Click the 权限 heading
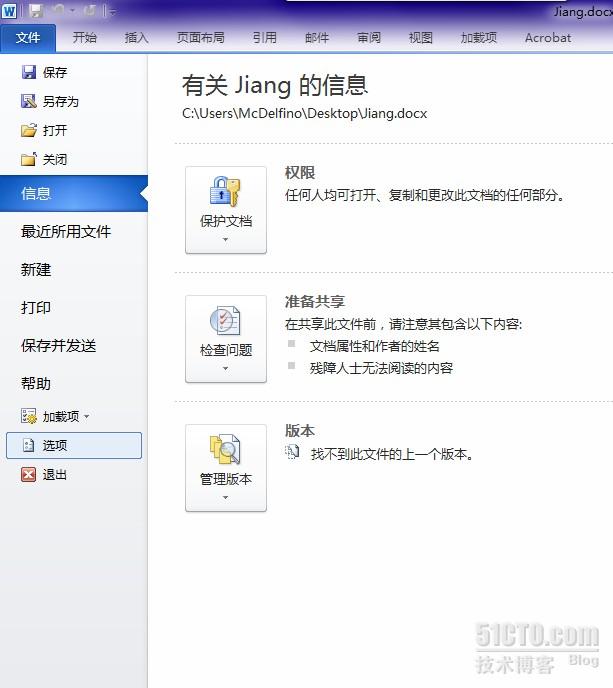This screenshot has width=613, height=688. [300, 172]
